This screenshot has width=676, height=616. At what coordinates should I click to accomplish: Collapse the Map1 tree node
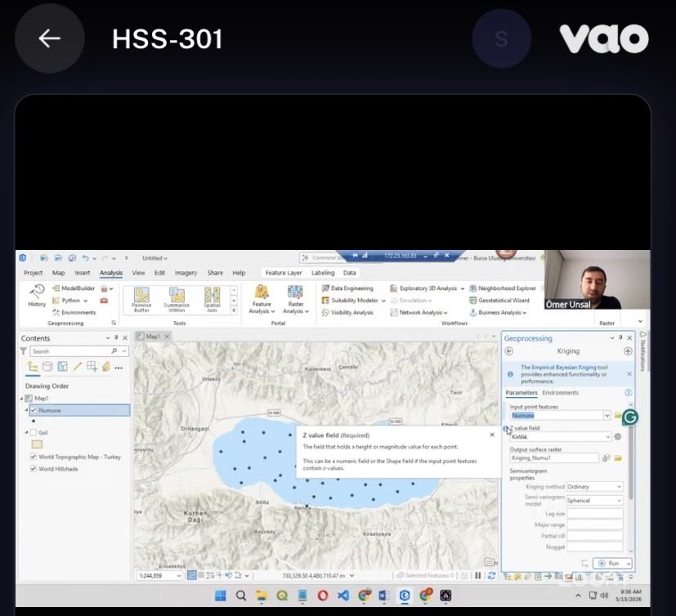(x=21, y=399)
